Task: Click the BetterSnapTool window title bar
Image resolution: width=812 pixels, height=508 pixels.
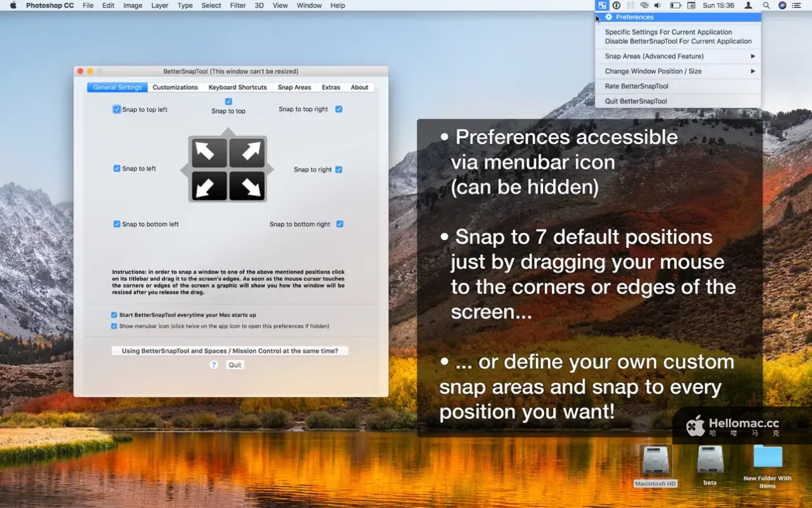Action: [x=231, y=71]
